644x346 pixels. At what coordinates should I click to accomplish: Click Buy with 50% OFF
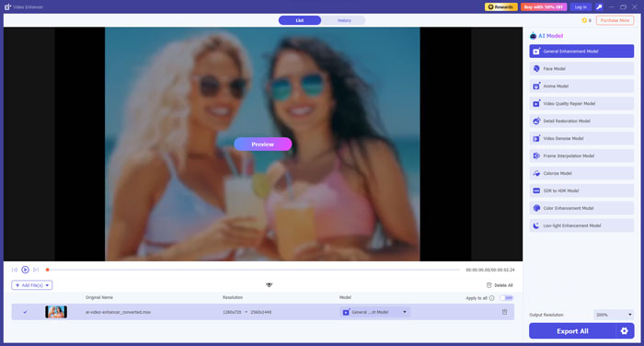[544, 7]
